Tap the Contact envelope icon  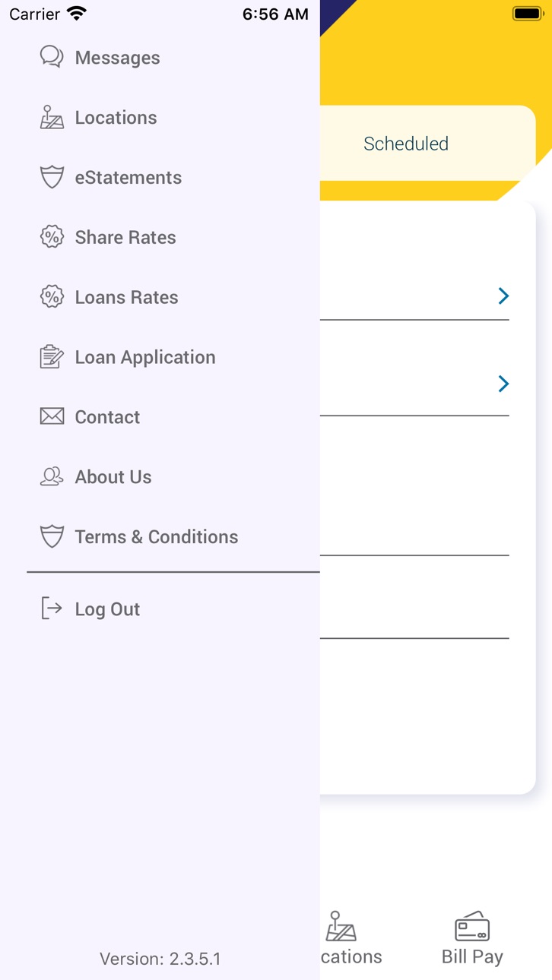(51, 416)
